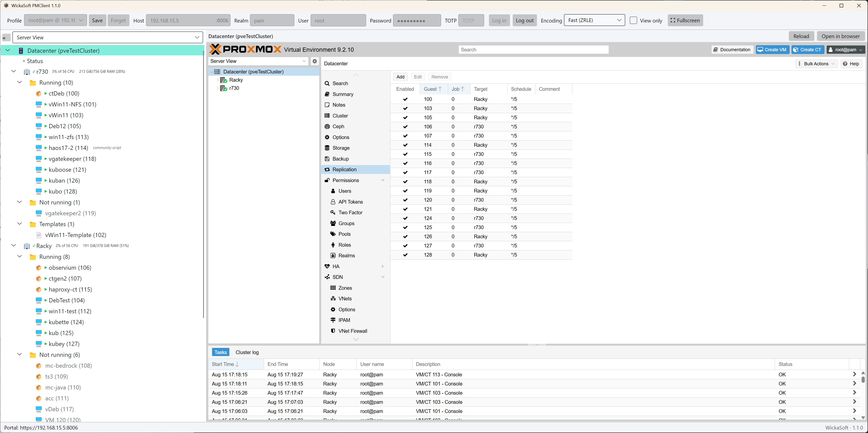This screenshot has width=868, height=433.
Task: Open the Options item under Datacenter
Action: coord(356,138)
